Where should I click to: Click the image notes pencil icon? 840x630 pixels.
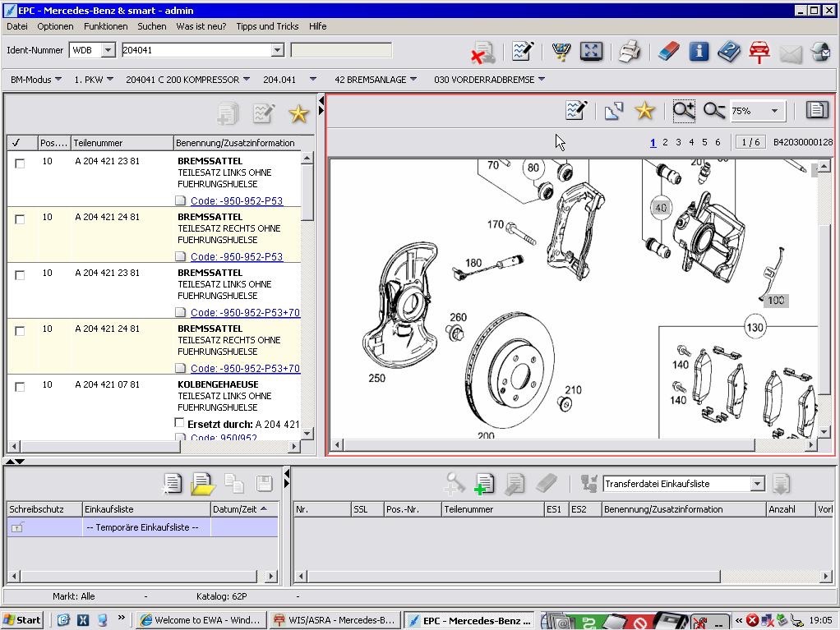point(576,111)
